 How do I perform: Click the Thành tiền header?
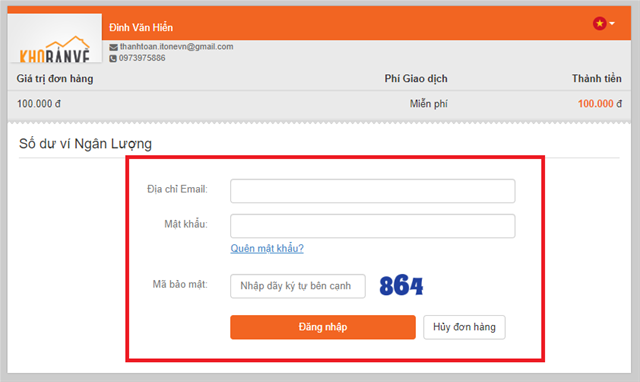point(596,78)
